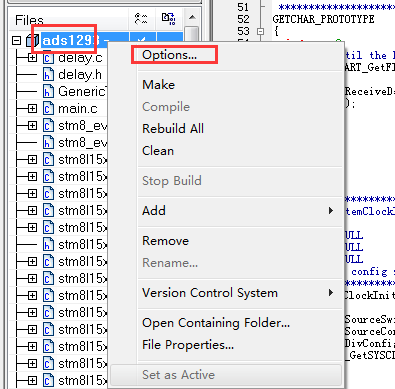Click the source control status column icon
The height and width of the screenshot is (389, 395).
point(168,18)
